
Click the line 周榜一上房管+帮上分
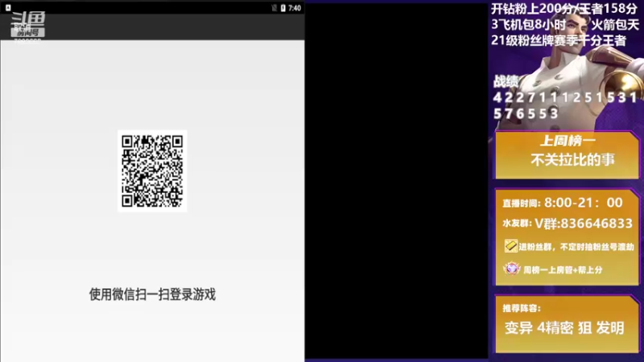(563, 269)
